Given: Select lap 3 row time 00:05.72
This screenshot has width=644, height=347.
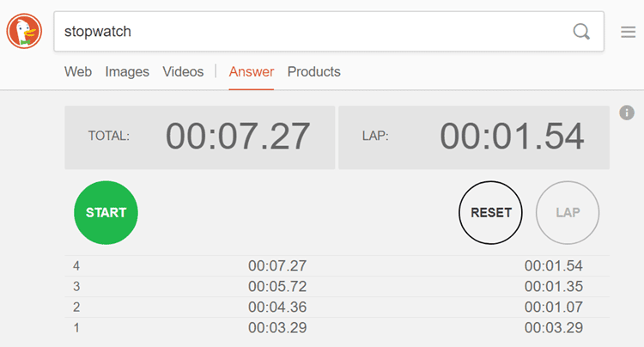Looking at the screenshot, I should (x=277, y=287).
